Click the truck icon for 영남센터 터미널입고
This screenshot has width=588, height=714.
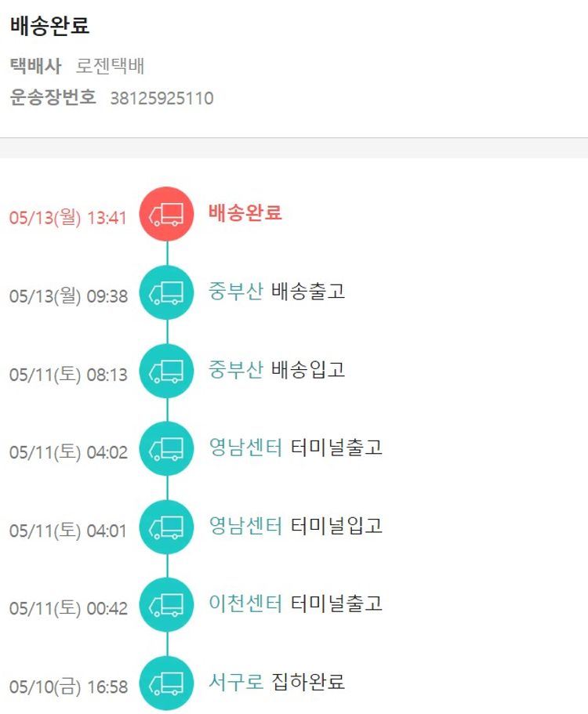(166, 527)
